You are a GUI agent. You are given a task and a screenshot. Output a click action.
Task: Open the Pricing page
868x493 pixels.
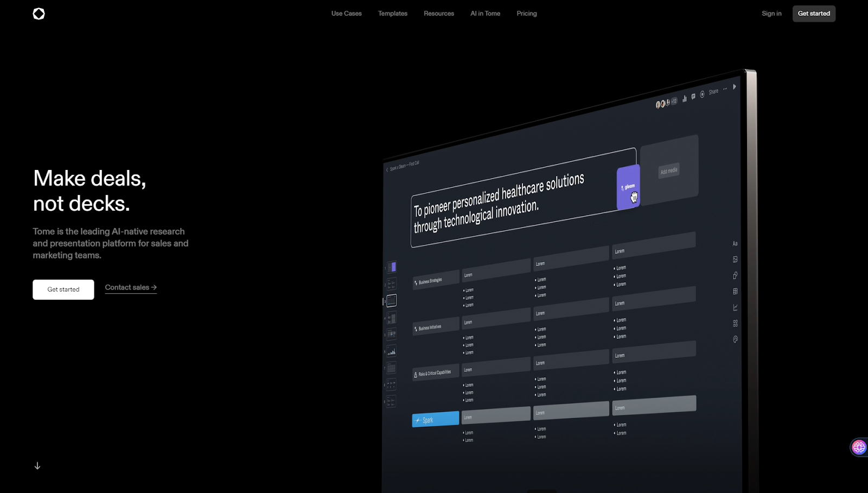click(527, 14)
